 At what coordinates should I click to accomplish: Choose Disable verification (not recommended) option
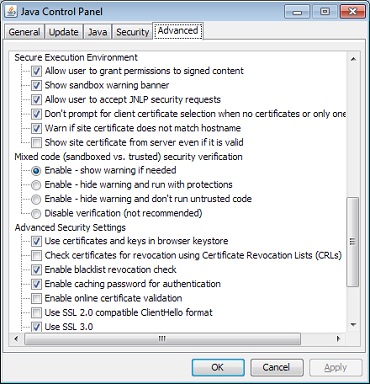[36, 214]
